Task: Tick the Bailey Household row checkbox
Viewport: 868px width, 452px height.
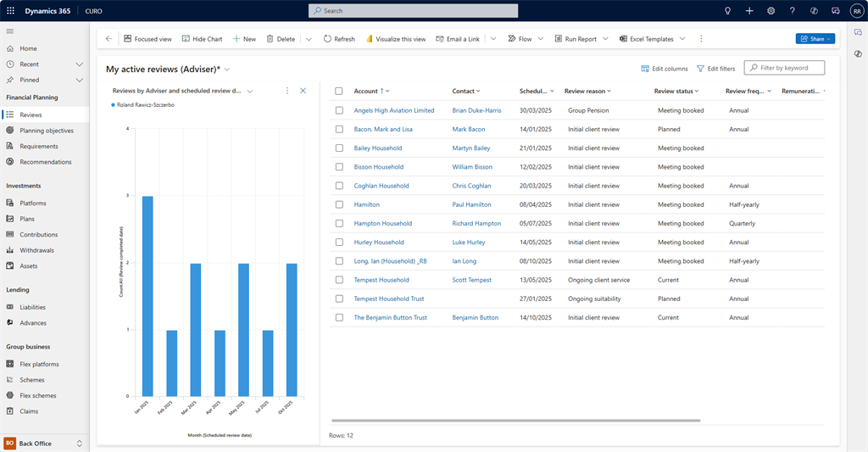Action: (x=339, y=148)
